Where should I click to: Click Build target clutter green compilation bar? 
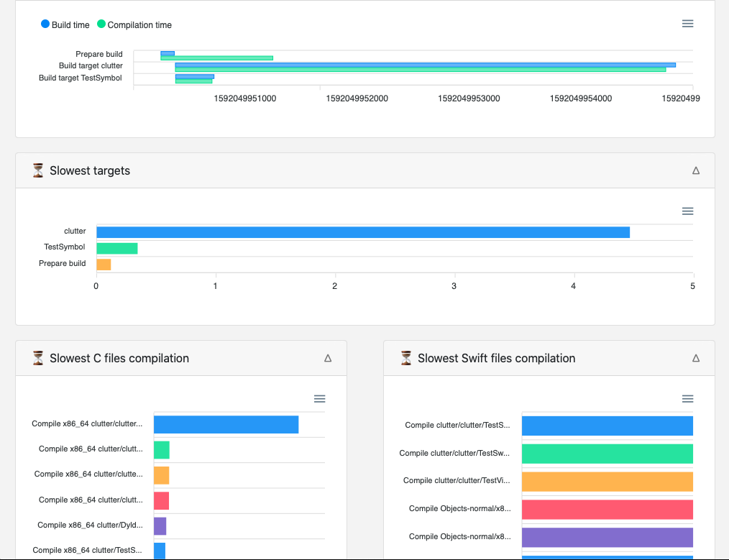tap(421, 70)
